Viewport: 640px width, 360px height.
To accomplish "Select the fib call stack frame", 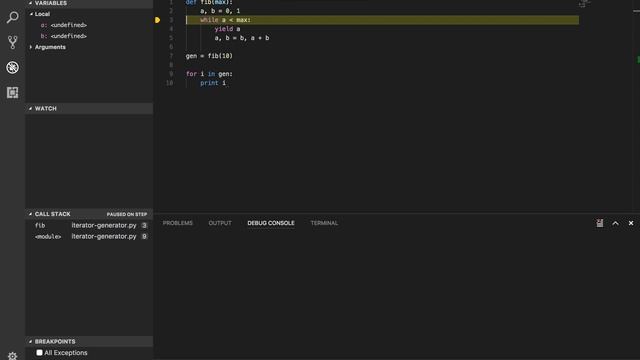I will pyautogui.click(x=89, y=225).
